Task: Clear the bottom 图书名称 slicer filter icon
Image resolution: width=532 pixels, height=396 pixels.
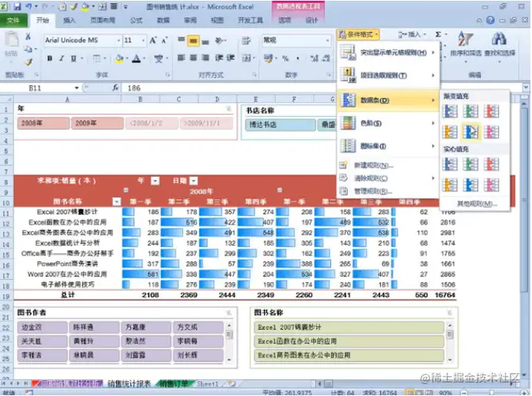Action: click(450, 313)
